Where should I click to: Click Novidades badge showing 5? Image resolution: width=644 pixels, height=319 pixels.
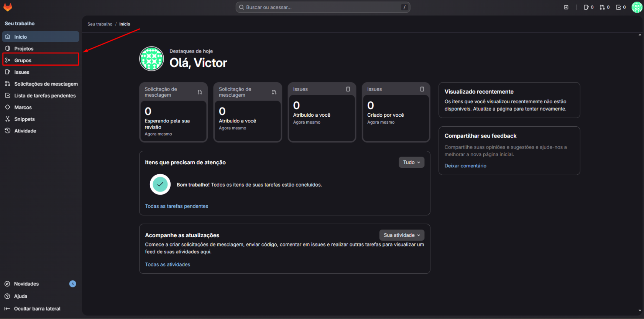tap(72, 284)
